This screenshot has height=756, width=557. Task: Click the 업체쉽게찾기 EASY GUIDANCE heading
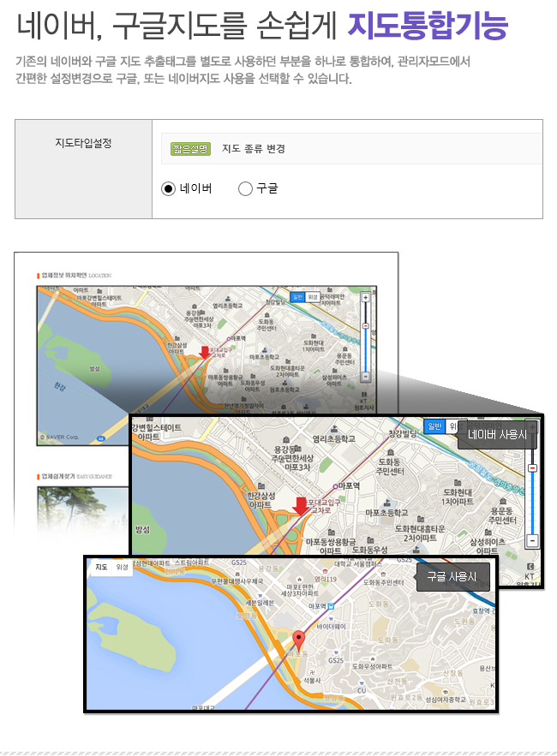tap(76, 476)
